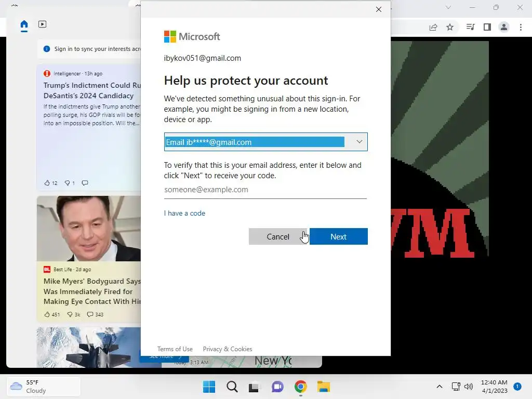Open the clock showing 12:40 AM
Image resolution: width=532 pixels, height=399 pixels.
(x=495, y=387)
